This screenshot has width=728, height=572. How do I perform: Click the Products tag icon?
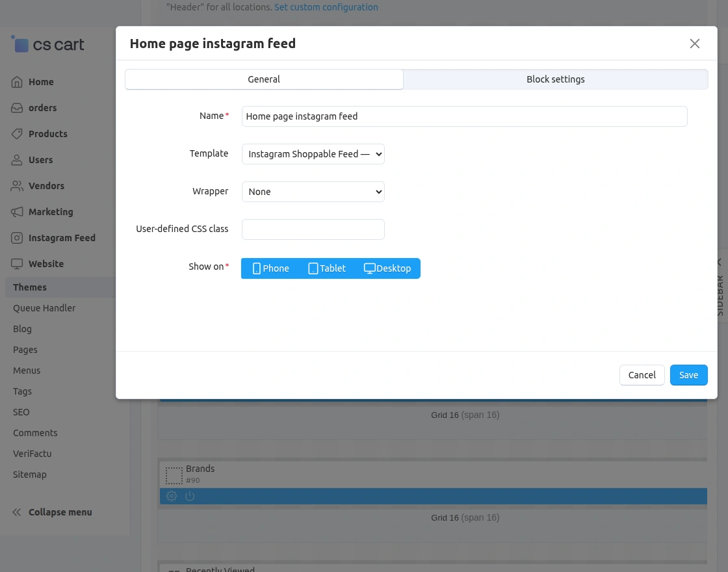coord(17,134)
